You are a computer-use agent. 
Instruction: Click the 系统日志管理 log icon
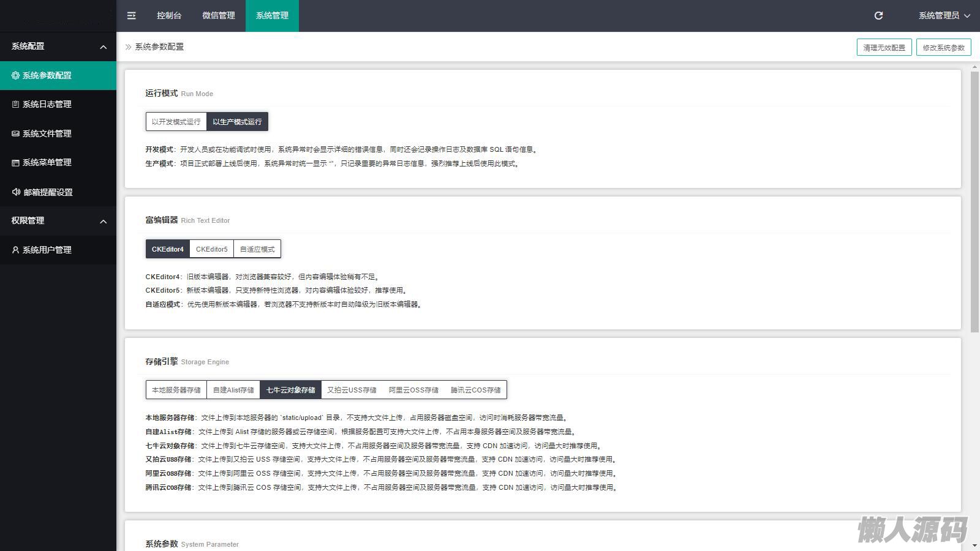coord(15,105)
